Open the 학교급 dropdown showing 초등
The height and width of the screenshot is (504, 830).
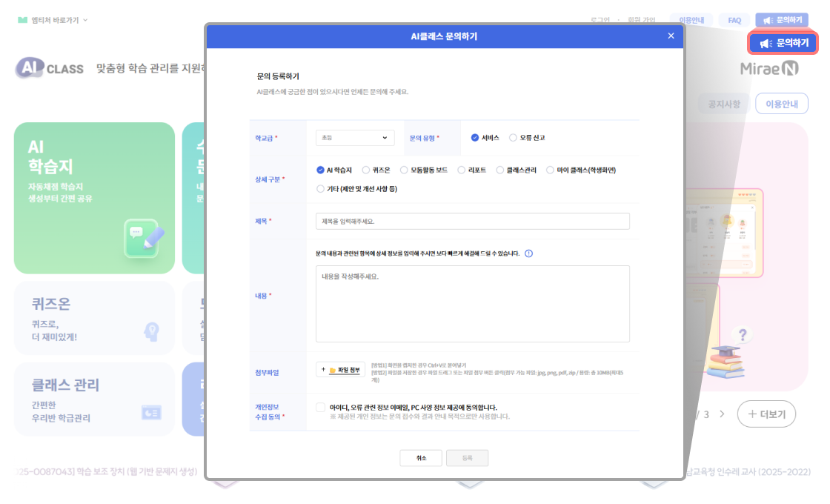pyautogui.click(x=355, y=138)
